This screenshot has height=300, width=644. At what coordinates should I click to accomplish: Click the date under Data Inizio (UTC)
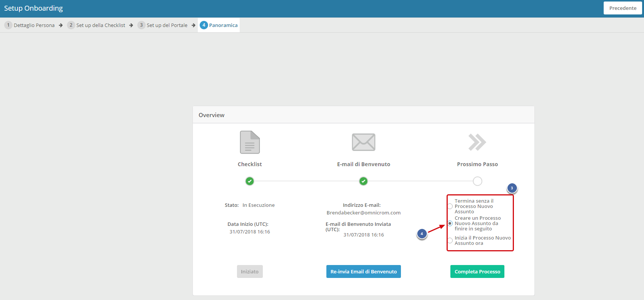pos(250,232)
